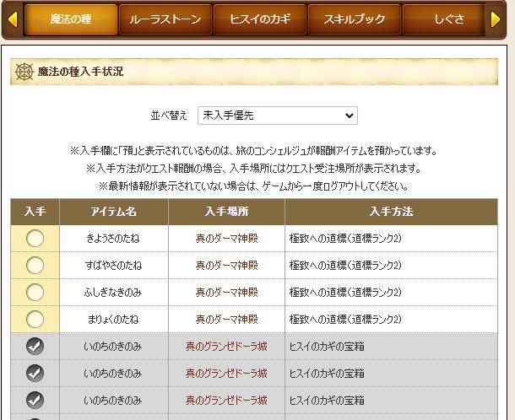This screenshot has height=420, width=515.
Task: Click the empty circle for きようさのたね
Action: tap(35, 238)
